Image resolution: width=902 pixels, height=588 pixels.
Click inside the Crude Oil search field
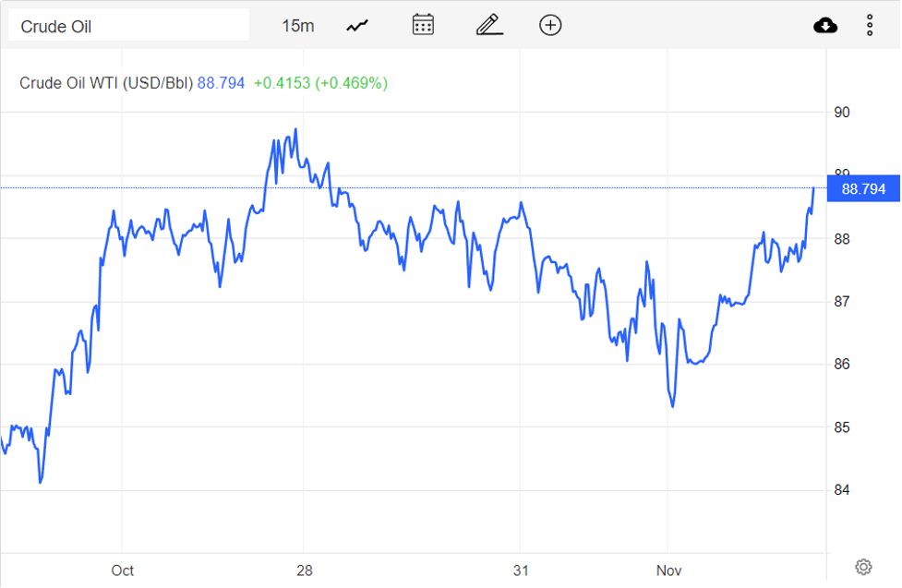129,24
